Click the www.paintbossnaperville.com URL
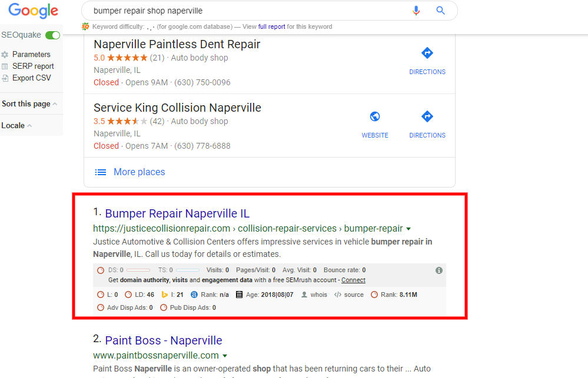This screenshot has width=588, height=378. point(156,356)
